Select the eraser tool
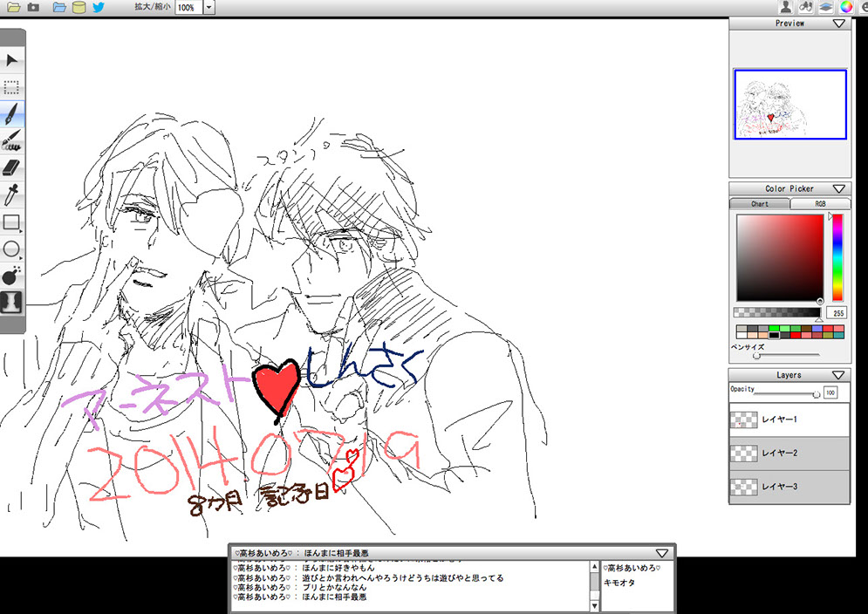The image size is (868, 614). point(12,167)
